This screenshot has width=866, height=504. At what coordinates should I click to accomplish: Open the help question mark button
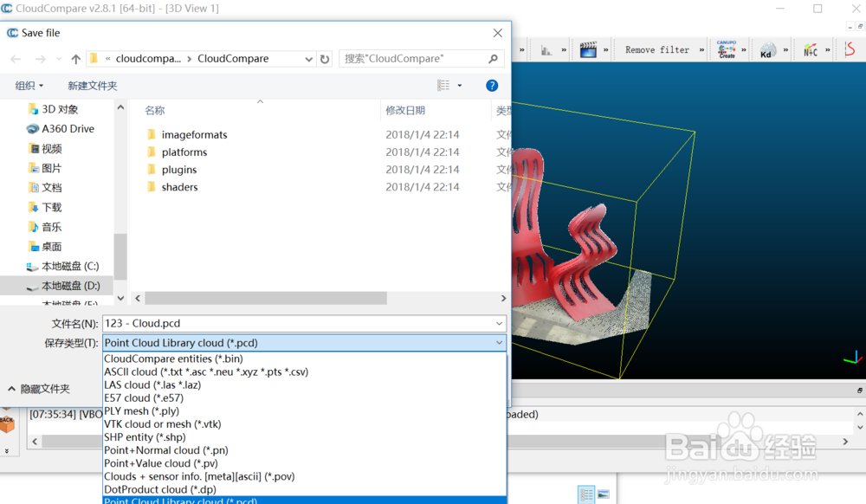point(492,86)
